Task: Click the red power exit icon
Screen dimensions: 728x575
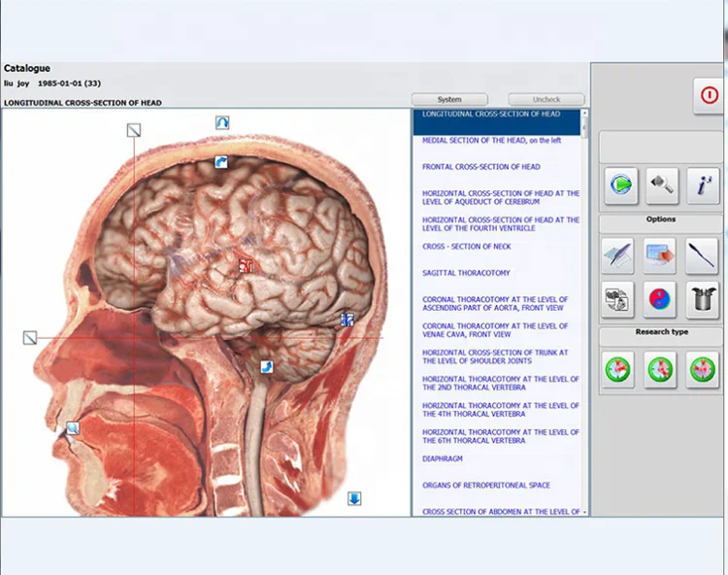Action: coord(709,96)
